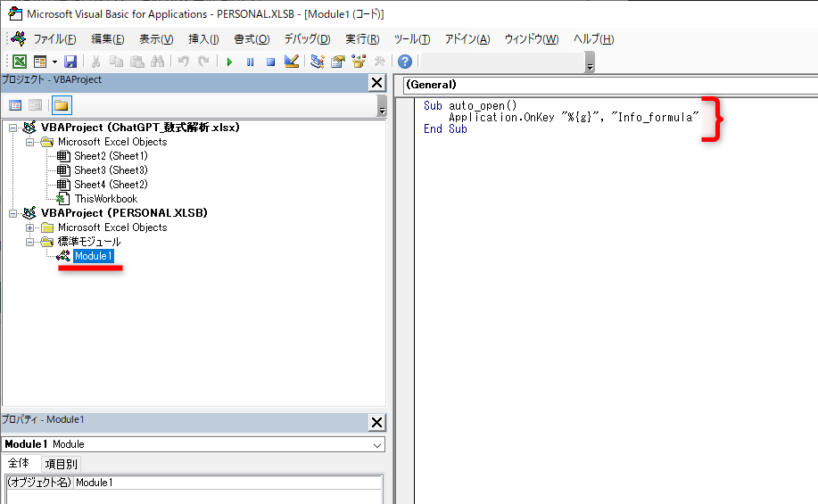Select Sheet4 (Sheet2) in project tree

pyautogui.click(x=111, y=184)
